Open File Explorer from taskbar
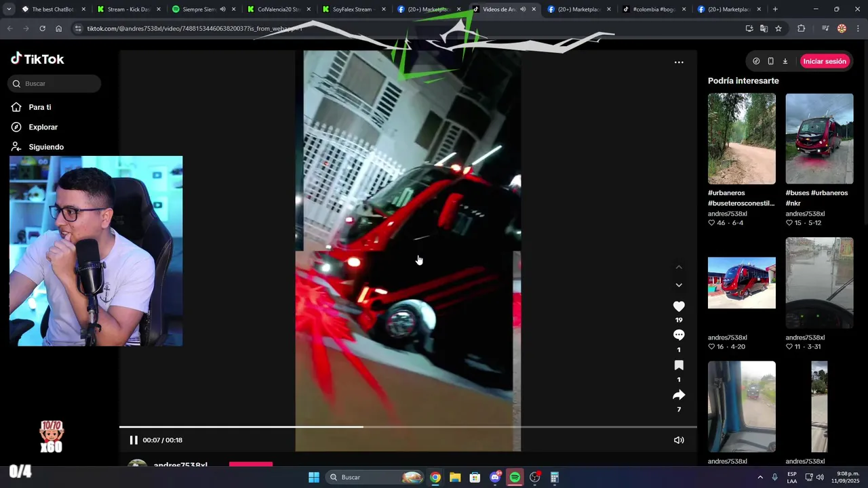The height and width of the screenshot is (488, 868). 455,477
